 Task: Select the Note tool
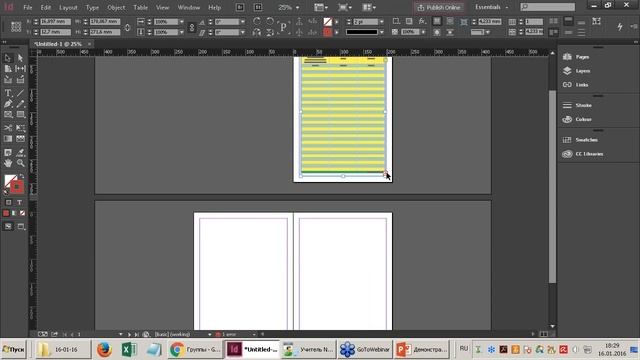tap(8, 153)
